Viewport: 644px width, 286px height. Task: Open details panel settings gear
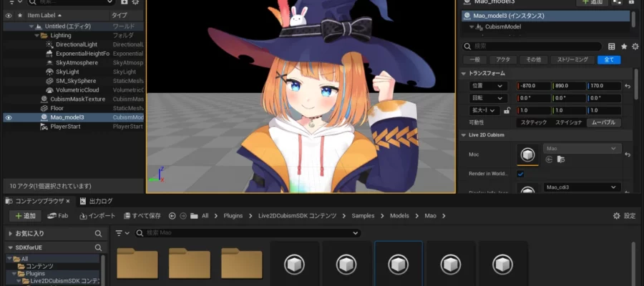(x=636, y=46)
